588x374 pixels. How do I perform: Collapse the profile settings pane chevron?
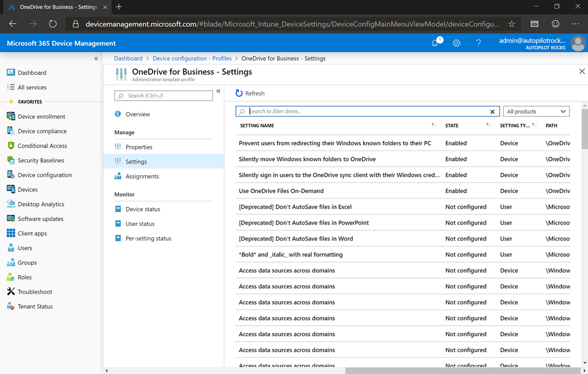click(x=218, y=91)
